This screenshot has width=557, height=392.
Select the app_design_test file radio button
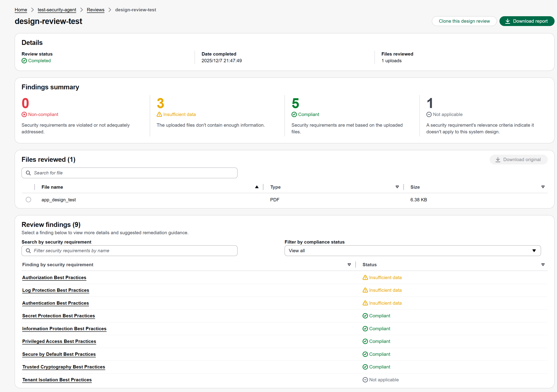click(28, 200)
